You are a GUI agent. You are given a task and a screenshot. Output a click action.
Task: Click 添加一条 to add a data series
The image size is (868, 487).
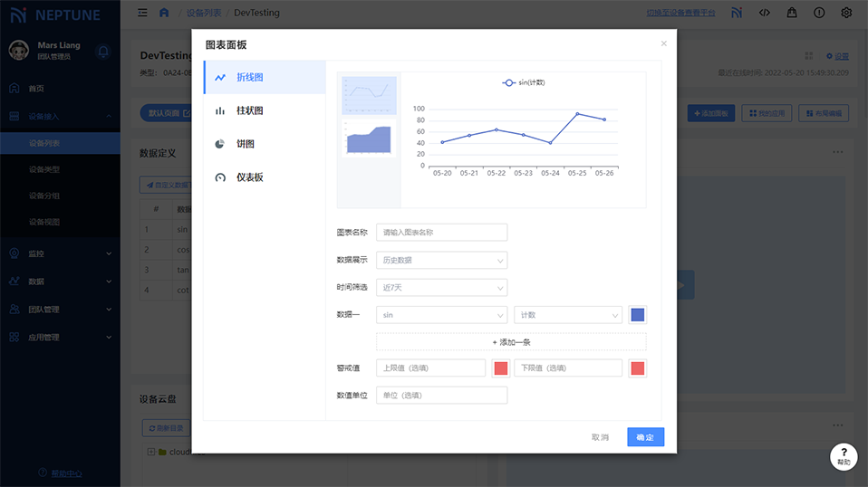[x=511, y=342]
